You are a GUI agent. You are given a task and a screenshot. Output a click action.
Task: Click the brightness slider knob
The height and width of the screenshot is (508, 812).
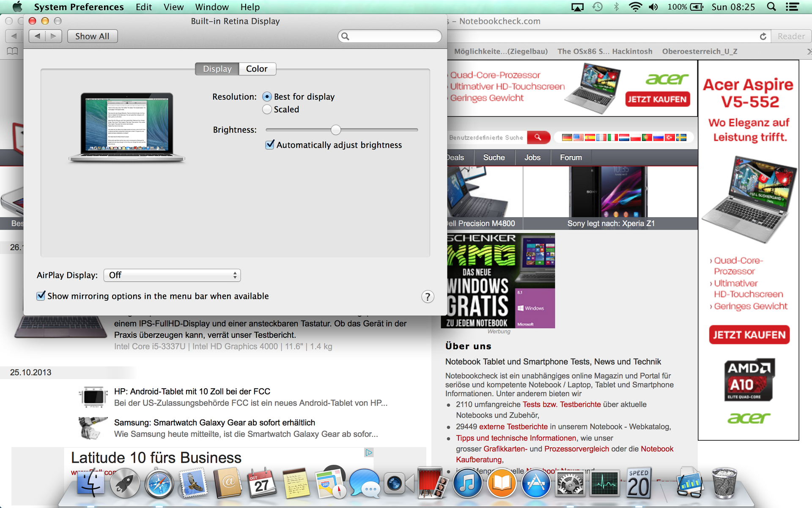coord(336,130)
